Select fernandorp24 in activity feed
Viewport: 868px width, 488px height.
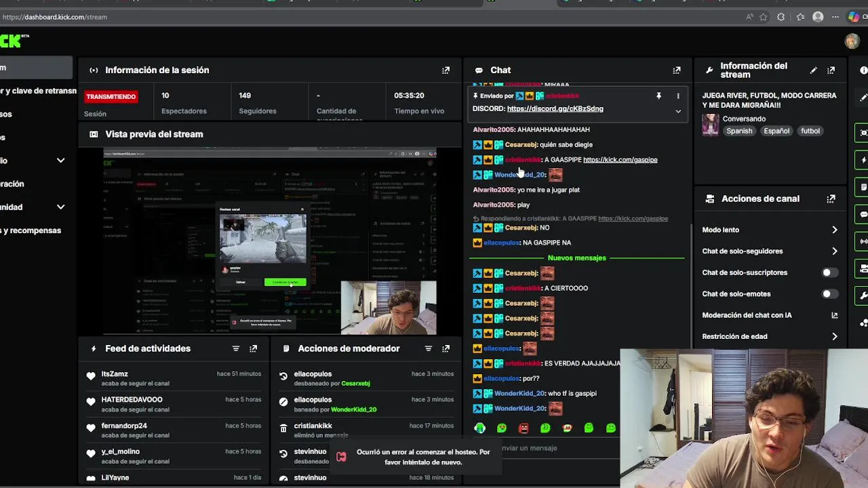[x=124, y=426]
